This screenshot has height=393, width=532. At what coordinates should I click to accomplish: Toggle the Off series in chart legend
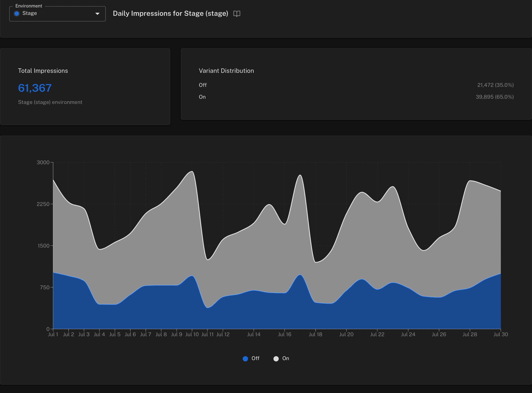251,358
